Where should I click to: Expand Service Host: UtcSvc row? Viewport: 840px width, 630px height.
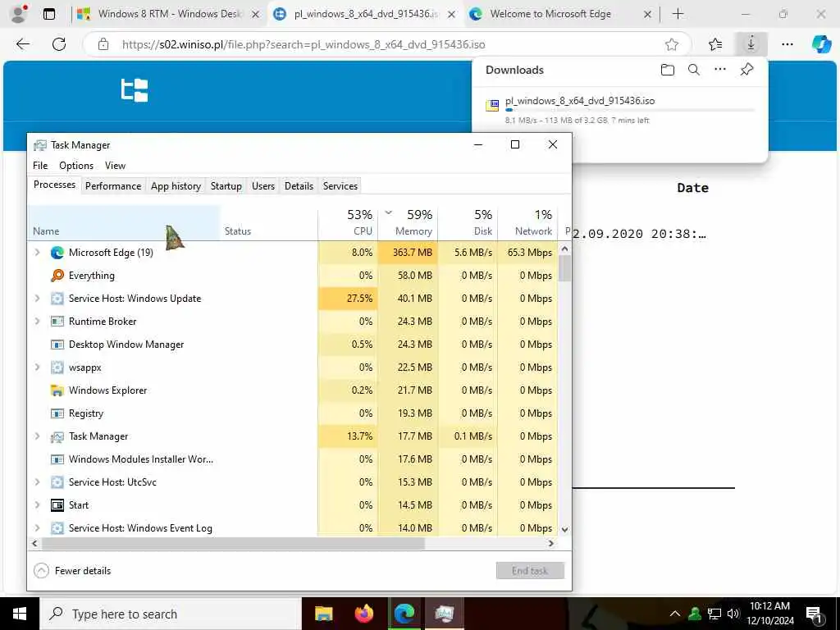pos(37,482)
